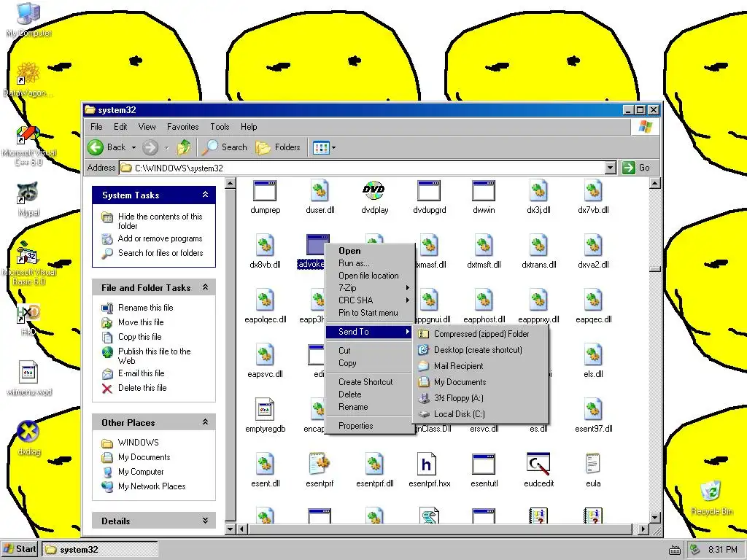Screen dimensions: 747x560
Task: Select the dwwin application icon
Action: point(484,191)
